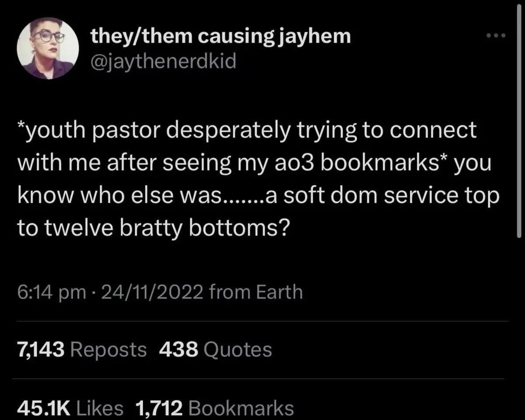Click the 'Bookmarks' label in stats row
The width and height of the screenshot is (525, 420).
pyautogui.click(x=240, y=408)
